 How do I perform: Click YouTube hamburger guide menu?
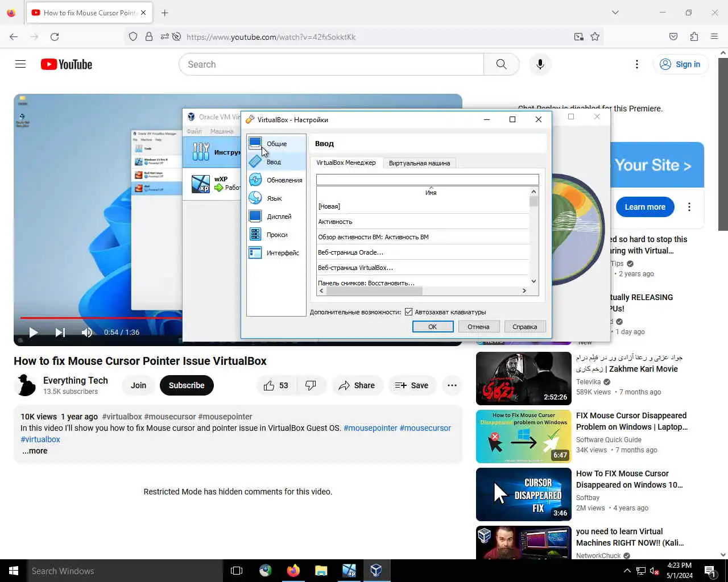pyautogui.click(x=20, y=64)
